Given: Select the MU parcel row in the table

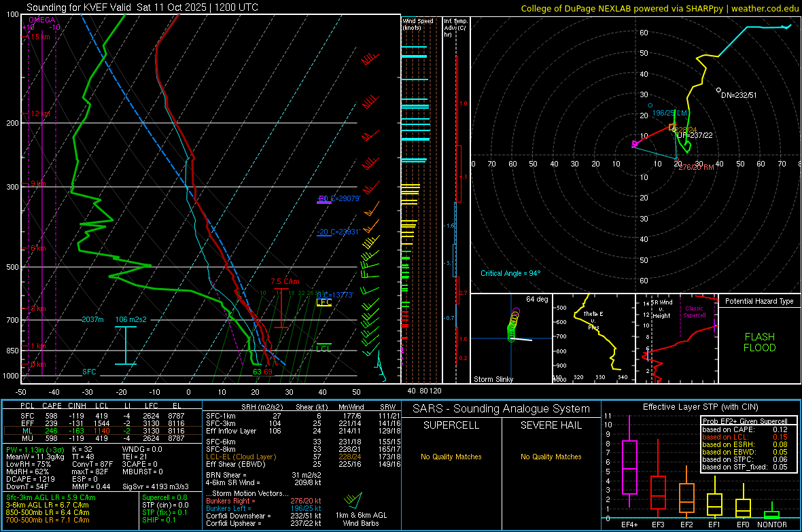Looking at the screenshot, I should coord(103,438).
